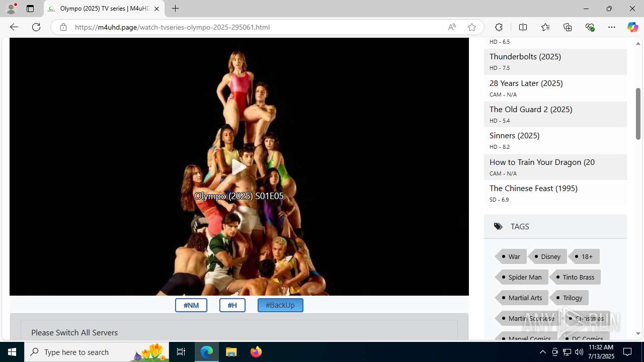Open the taskbar clock and date

[x=601, y=352]
